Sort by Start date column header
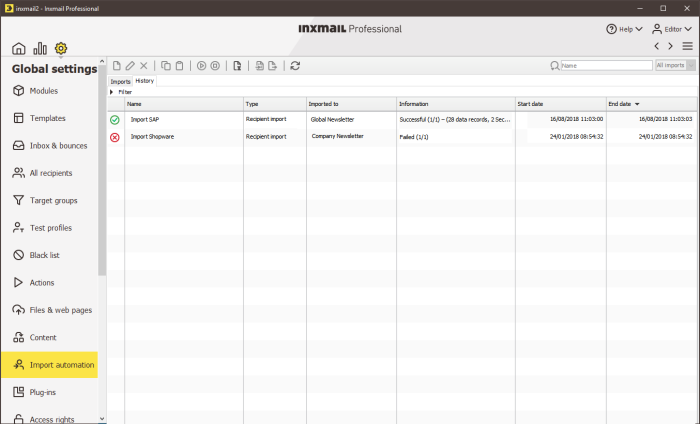Viewport: 700px width, 424px height. [561, 104]
